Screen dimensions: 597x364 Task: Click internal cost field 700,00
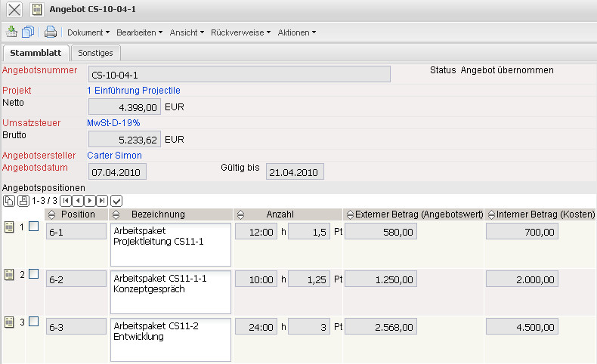coord(522,231)
